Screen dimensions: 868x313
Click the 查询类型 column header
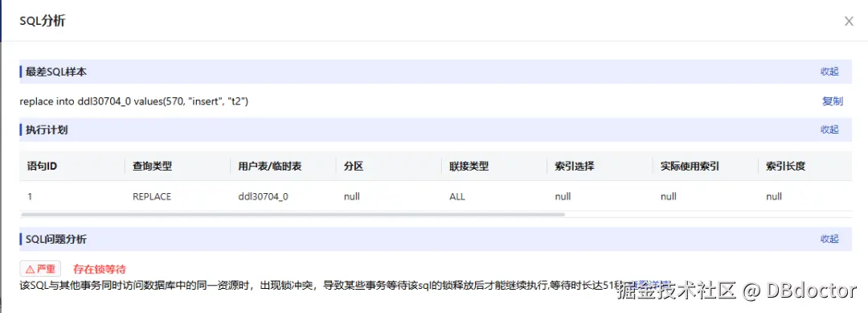click(152, 167)
